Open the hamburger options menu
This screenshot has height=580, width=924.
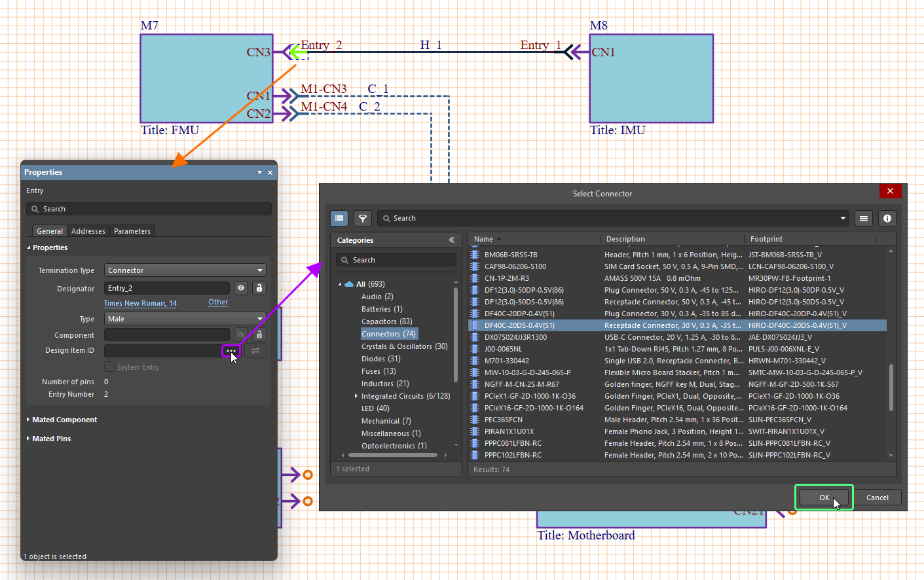click(x=864, y=218)
